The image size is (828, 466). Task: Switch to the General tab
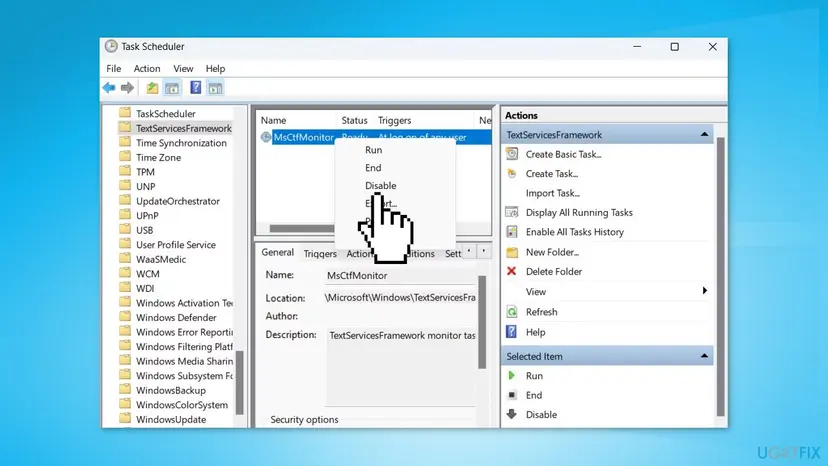pos(278,253)
